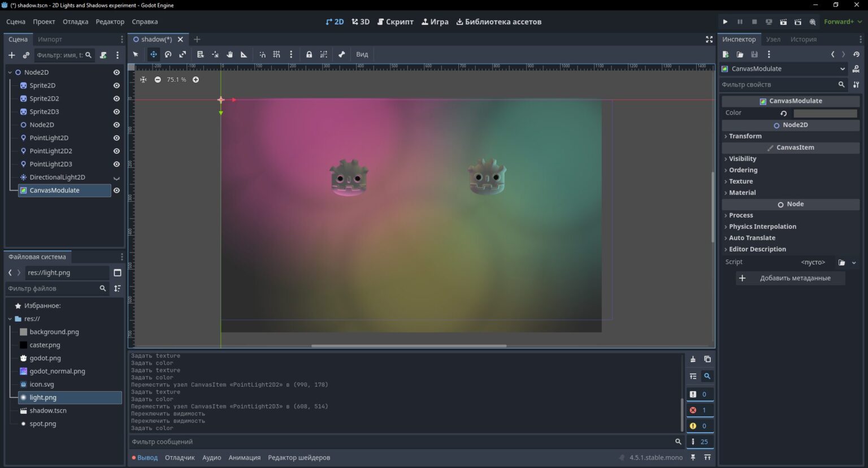Screen dimensions: 868x468
Task: Toggle visibility of Sprite2D node
Action: pyautogui.click(x=116, y=85)
